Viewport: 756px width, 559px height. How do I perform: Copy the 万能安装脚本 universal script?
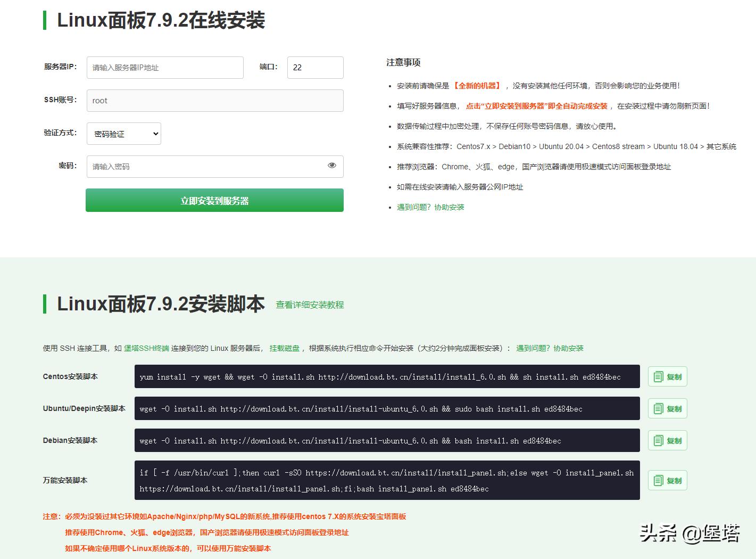tap(667, 480)
